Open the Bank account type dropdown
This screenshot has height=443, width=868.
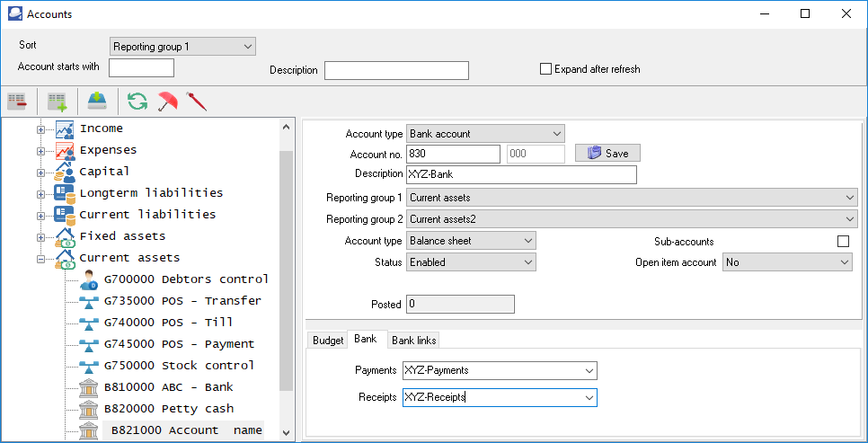(485, 134)
